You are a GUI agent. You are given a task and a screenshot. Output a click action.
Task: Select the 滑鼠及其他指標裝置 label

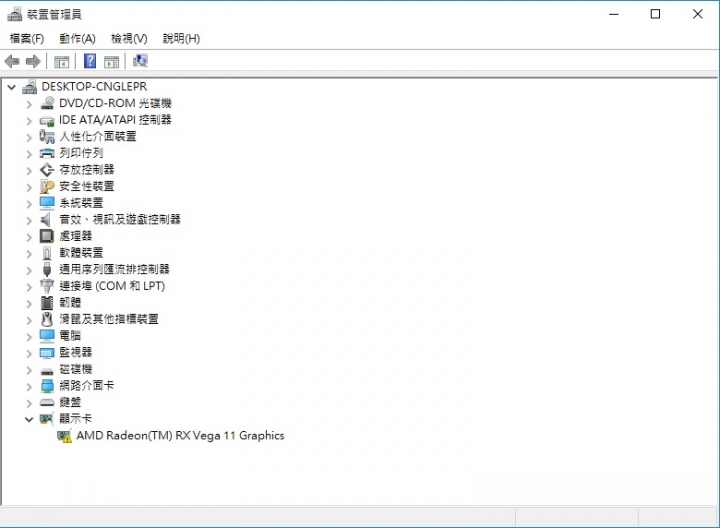[109, 319]
